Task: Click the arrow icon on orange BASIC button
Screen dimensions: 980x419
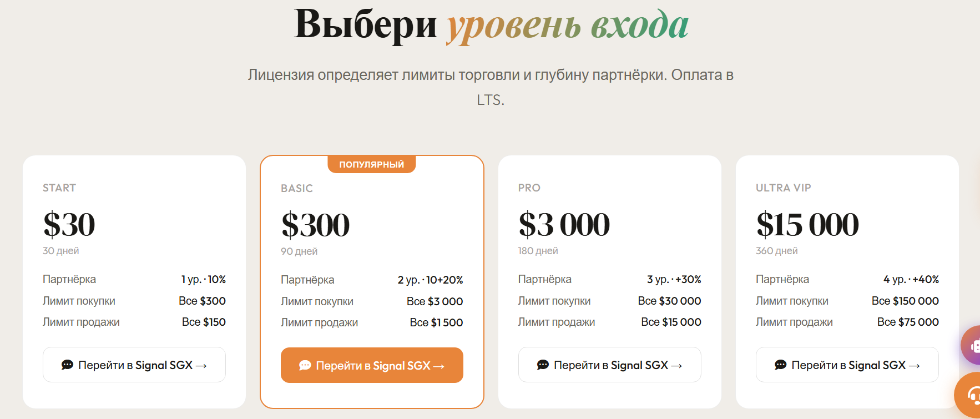Action: [439, 366]
